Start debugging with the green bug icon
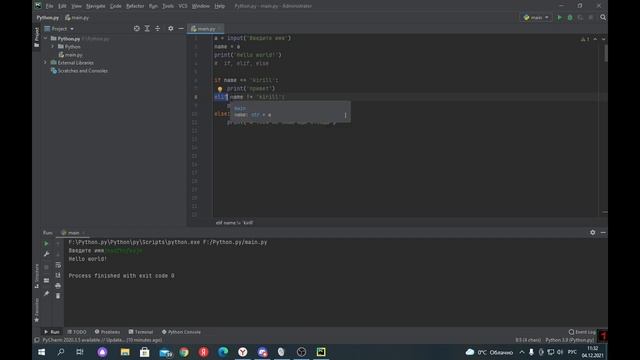 570,18
